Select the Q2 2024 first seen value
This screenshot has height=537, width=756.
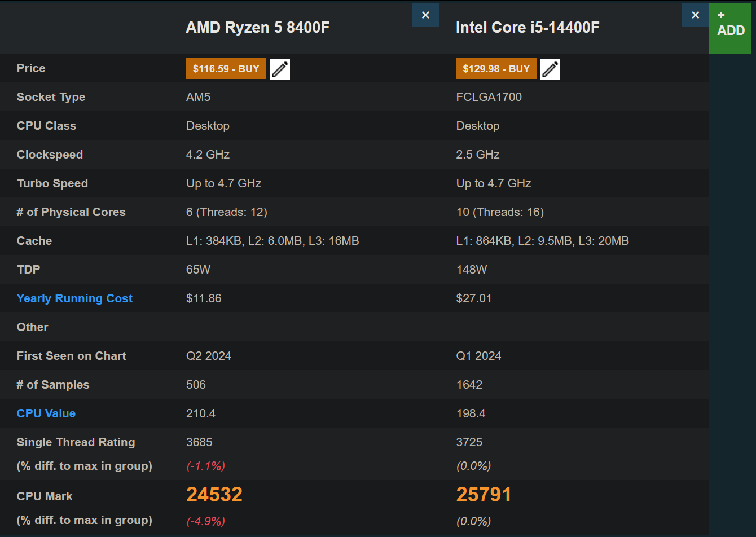click(x=209, y=356)
